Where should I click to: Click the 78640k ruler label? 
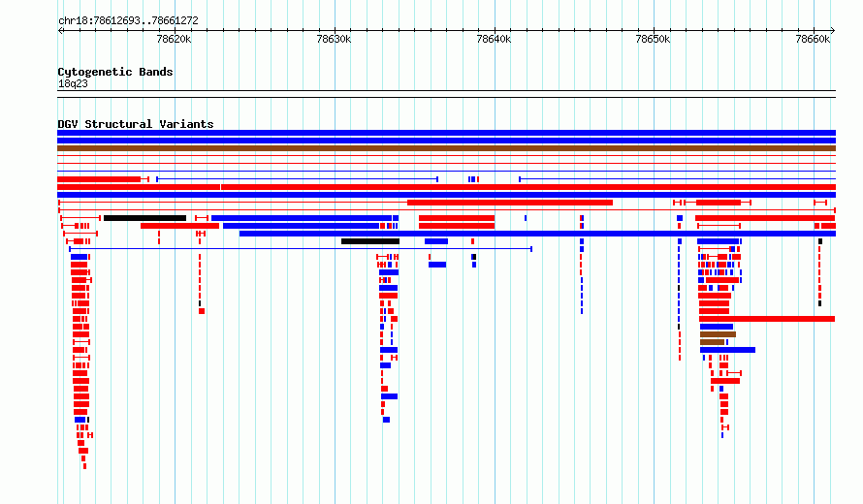click(494, 39)
